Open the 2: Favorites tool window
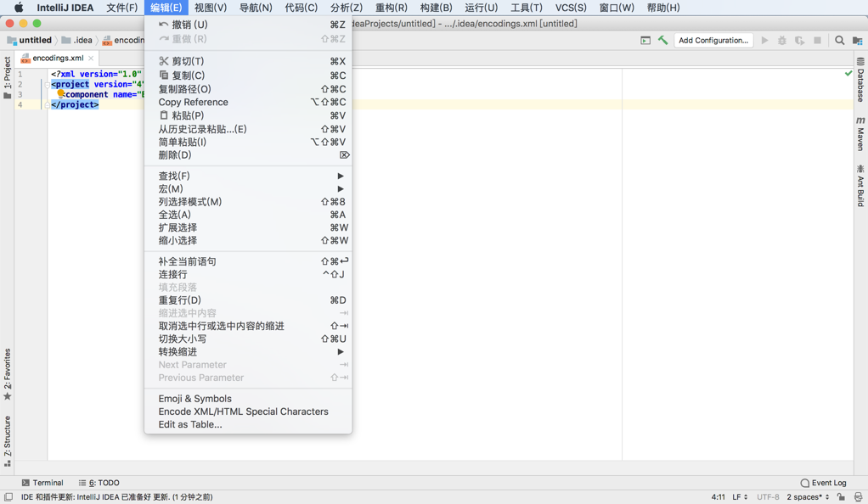Image resolution: width=868 pixels, height=504 pixels. (7, 374)
